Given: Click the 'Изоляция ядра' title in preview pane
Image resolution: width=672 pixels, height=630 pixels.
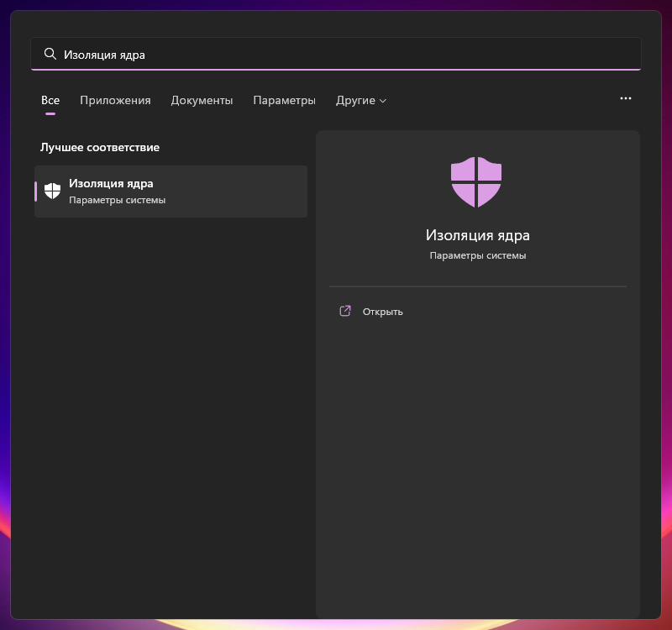Looking at the screenshot, I should [x=477, y=235].
